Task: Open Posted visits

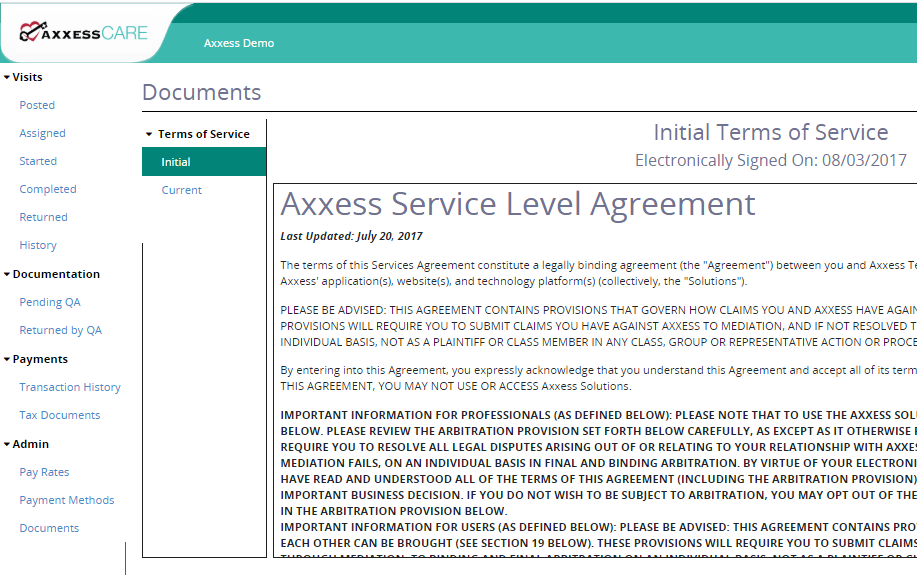Action: pyautogui.click(x=37, y=105)
